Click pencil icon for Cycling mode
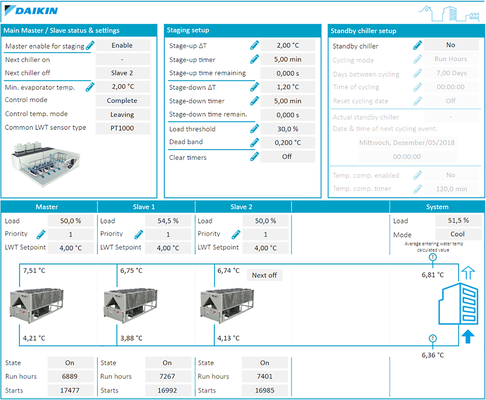This screenshot has width=486, height=400. coord(417,59)
